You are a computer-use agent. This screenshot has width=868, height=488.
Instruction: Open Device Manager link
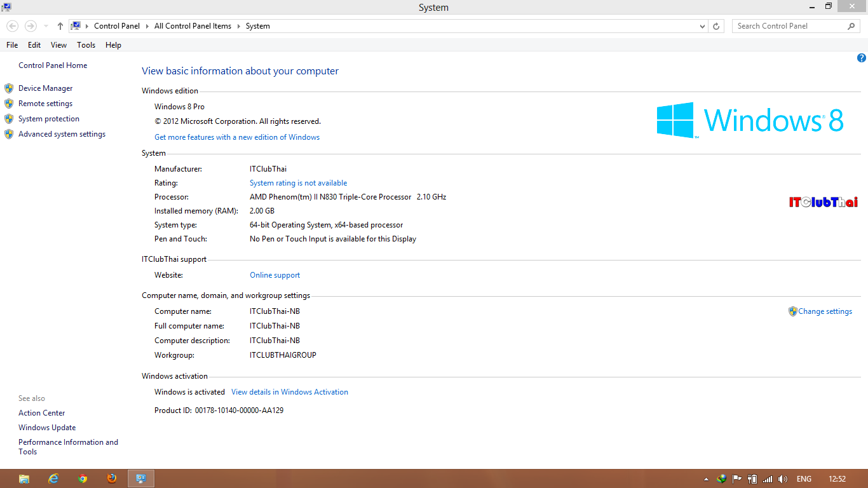46,88
